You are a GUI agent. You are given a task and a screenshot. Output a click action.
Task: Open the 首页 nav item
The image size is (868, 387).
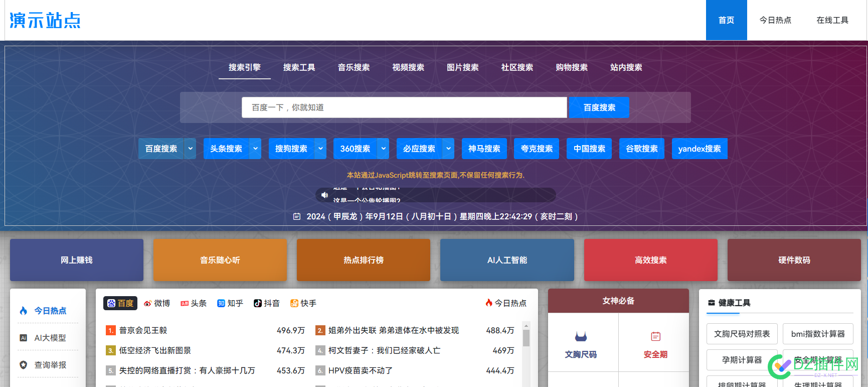pyautogui.click(x=726, y=20)
